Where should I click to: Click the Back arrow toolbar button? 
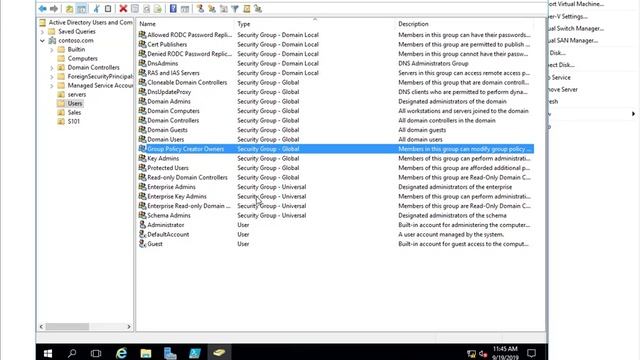point(42,9)
